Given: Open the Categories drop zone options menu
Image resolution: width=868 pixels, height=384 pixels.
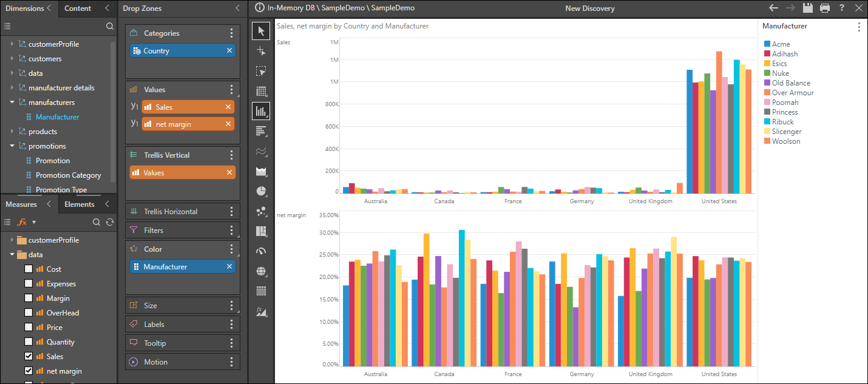Looking at the screenshot, I should [x=231, y=33].
